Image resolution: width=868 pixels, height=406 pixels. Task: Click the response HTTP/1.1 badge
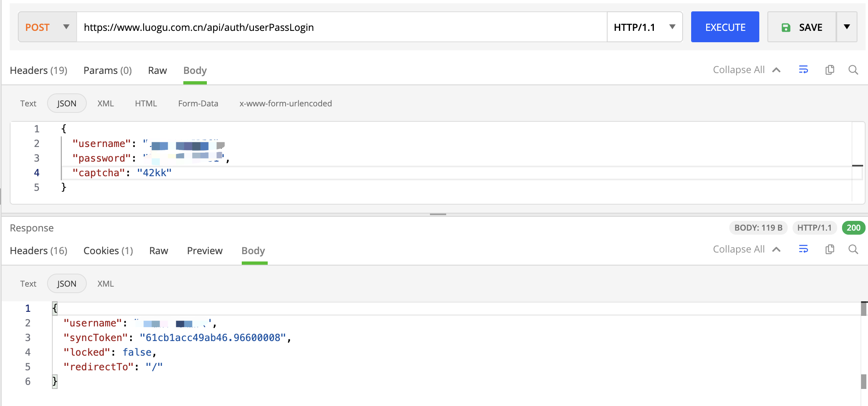coord(814,228)
